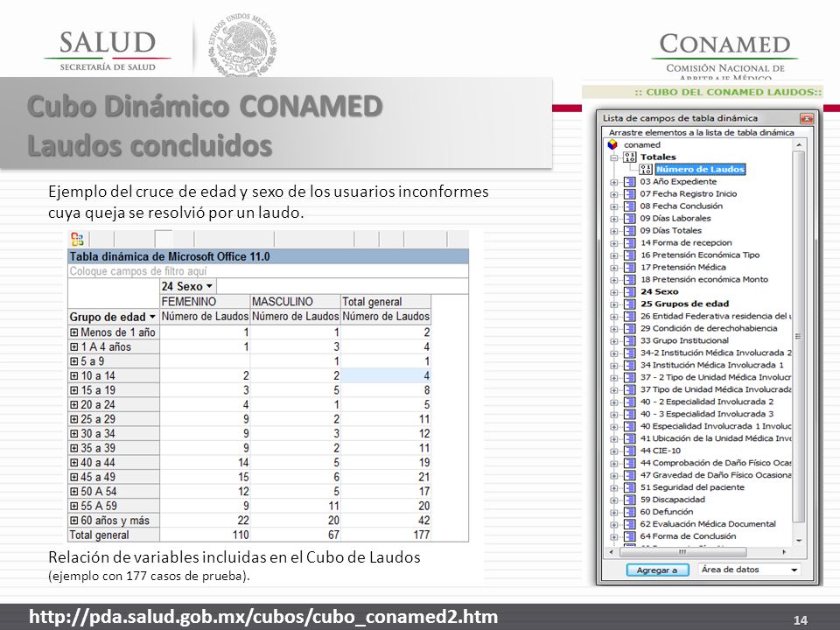The height and width of the screenshot is (630, 840).
Task: Click the 44 CIE-10 field icon
Action: click(630, 451)
